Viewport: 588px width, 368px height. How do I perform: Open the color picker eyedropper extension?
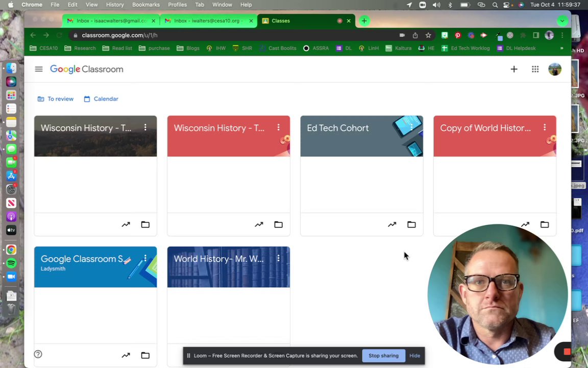tap(498, 36)
